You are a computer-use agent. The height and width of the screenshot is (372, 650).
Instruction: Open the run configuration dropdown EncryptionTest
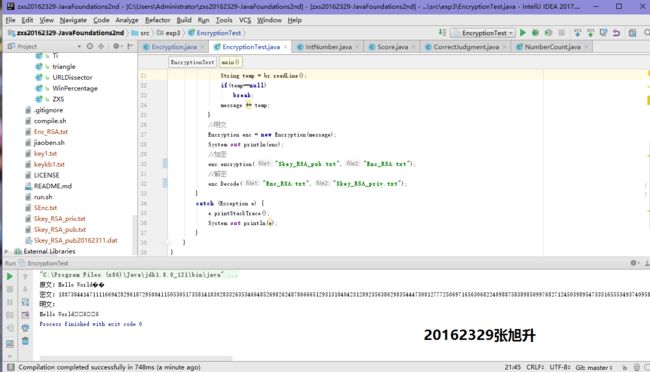pyautogui.click(x=483, y=32)
